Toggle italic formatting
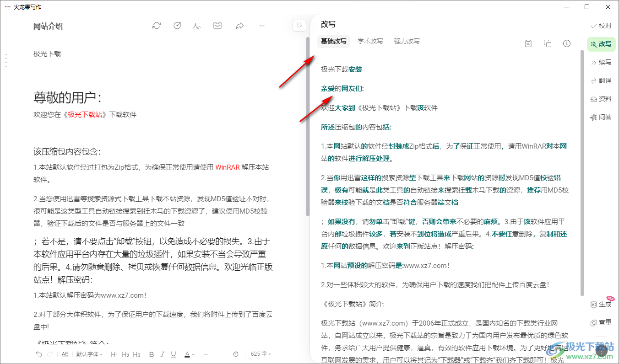This screenshot has height=364, width=619. (x=163, y=354)
